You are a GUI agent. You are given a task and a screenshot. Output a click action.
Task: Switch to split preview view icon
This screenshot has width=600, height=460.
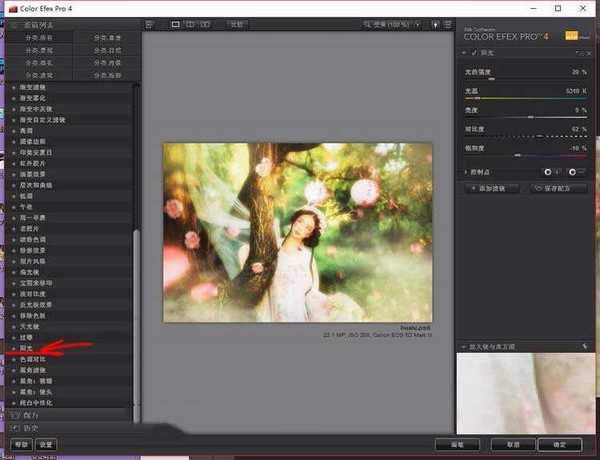coord(191,24)
